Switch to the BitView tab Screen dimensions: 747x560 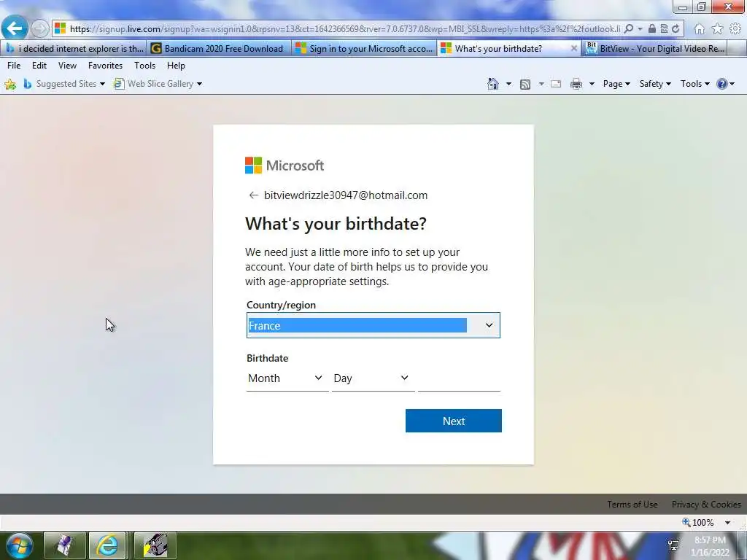pyautogui.click(x=654, y=49)
